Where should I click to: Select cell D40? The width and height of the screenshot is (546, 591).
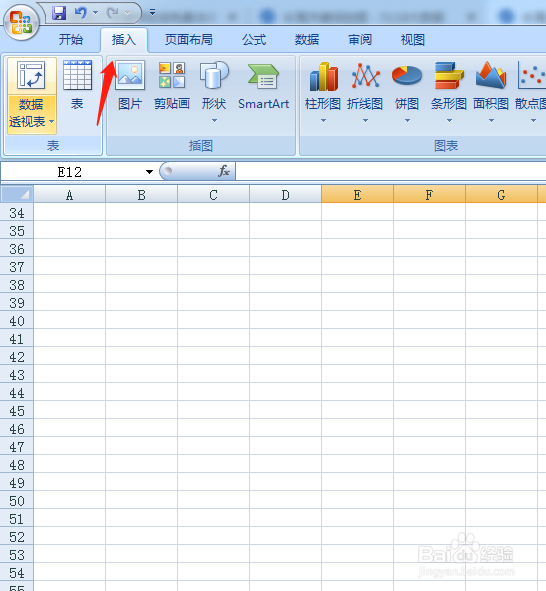[285, 321]
